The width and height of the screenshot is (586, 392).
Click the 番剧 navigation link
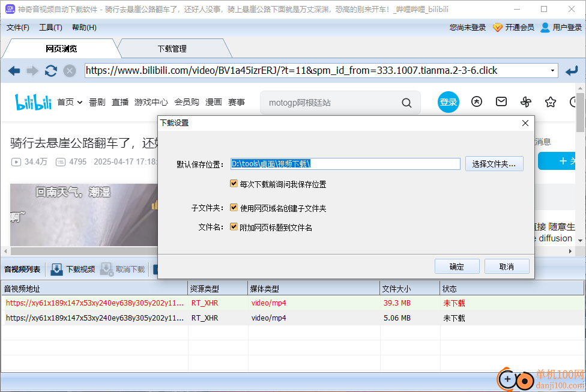click(97, 103)
